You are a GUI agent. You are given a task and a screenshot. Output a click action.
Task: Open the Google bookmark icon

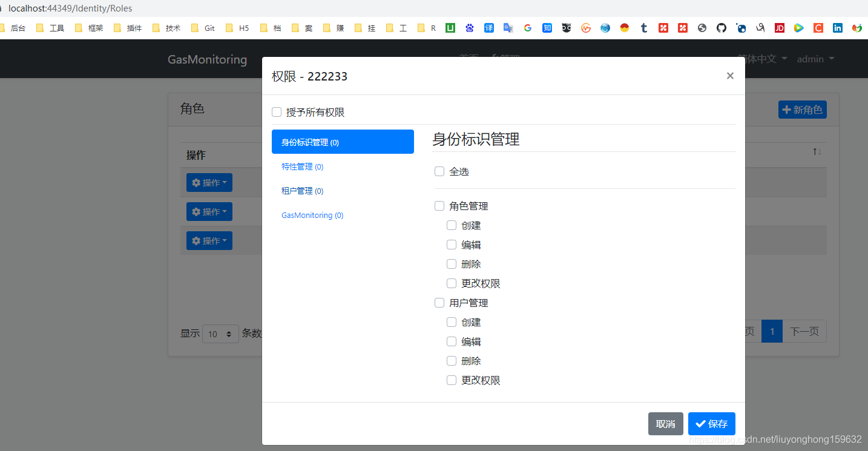527,27
